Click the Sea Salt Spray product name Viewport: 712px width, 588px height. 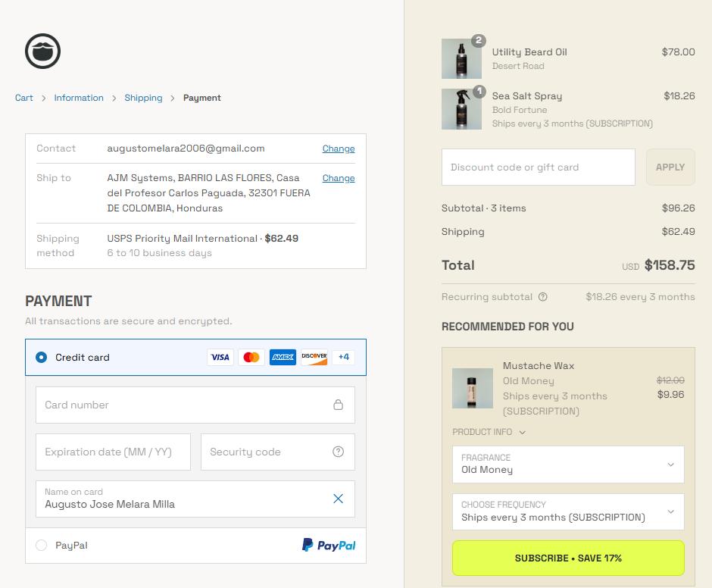pos(526,96)
